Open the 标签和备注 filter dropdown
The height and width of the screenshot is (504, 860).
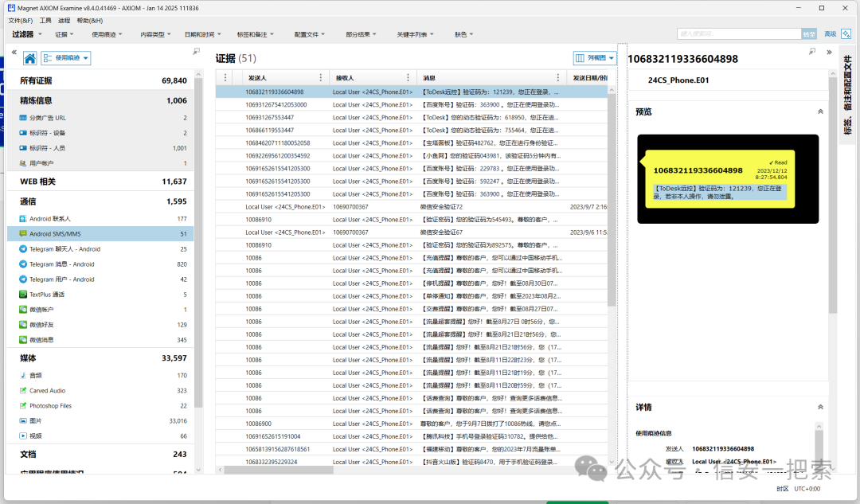tap(255, 34)
